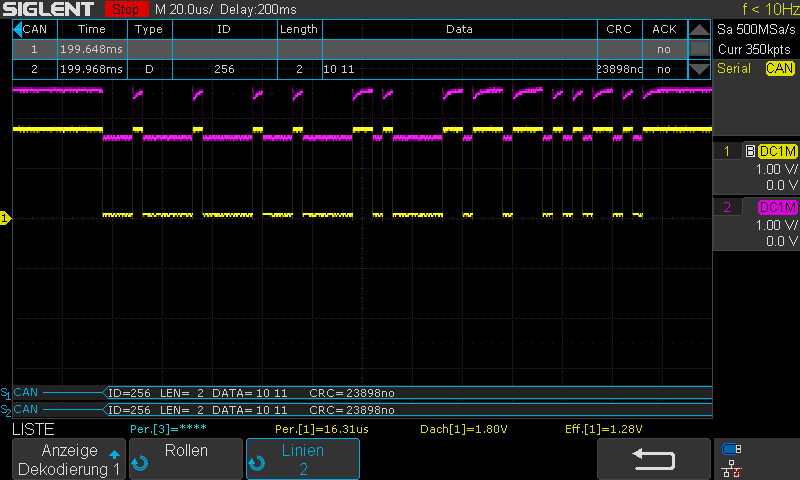Select the Linien 2 softkey
The height and width of the screenshot is (480, 800).
303,459
